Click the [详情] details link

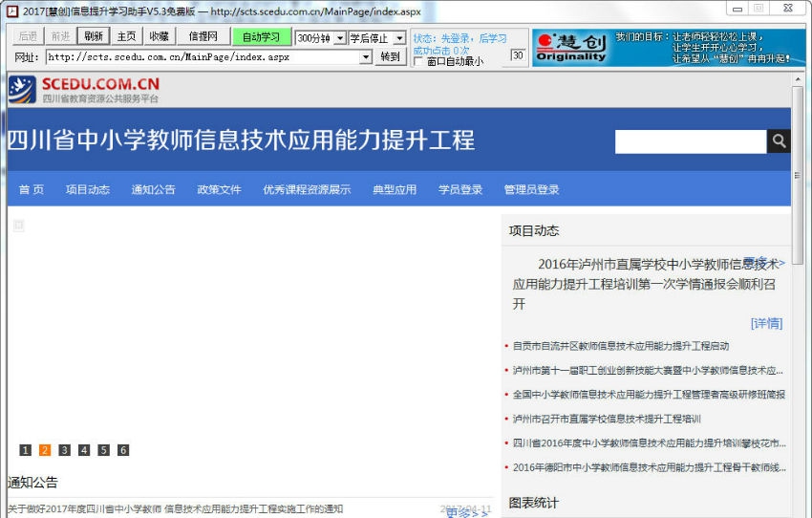[x=766, y=323]
